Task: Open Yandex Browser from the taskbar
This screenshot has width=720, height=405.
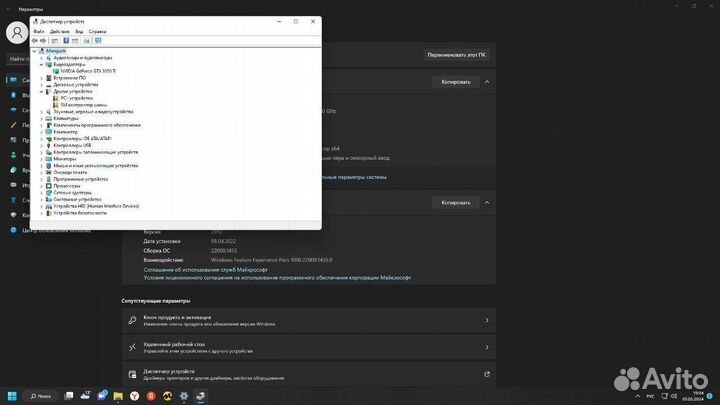Action: click(135, 396)
